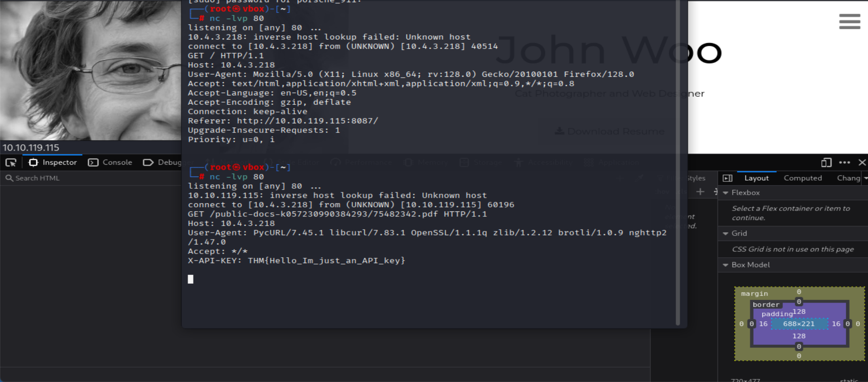Viewport: 868px width, 382px height.
Task: Click the add new style rule plus icon
Action: point(700,192)
